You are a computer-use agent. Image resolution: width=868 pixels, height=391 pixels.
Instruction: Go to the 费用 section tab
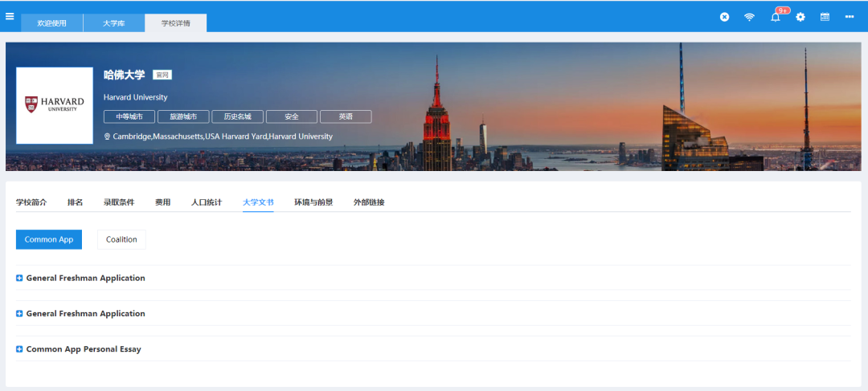click(x=162, y=202)
